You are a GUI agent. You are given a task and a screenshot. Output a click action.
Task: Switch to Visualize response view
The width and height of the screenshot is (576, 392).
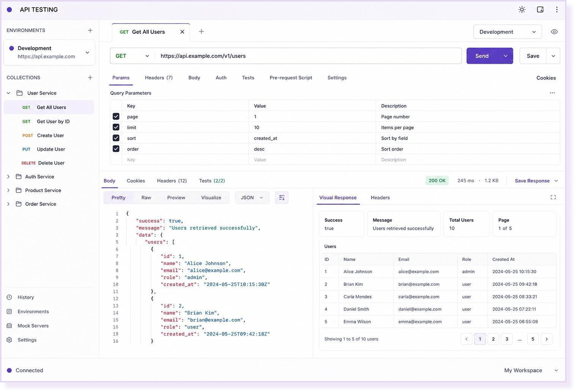coord(211,198)
